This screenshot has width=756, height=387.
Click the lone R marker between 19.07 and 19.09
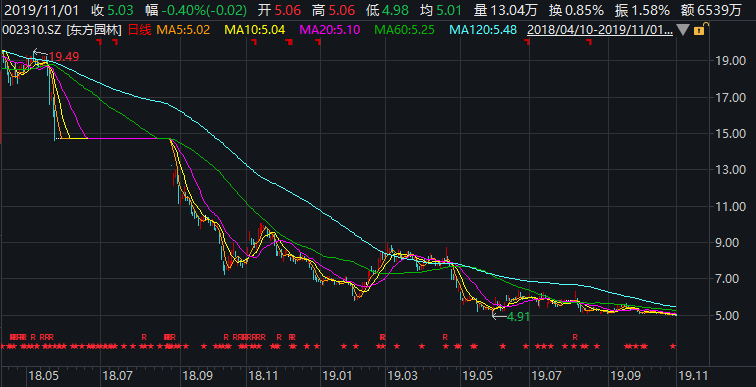pos(575,336)
